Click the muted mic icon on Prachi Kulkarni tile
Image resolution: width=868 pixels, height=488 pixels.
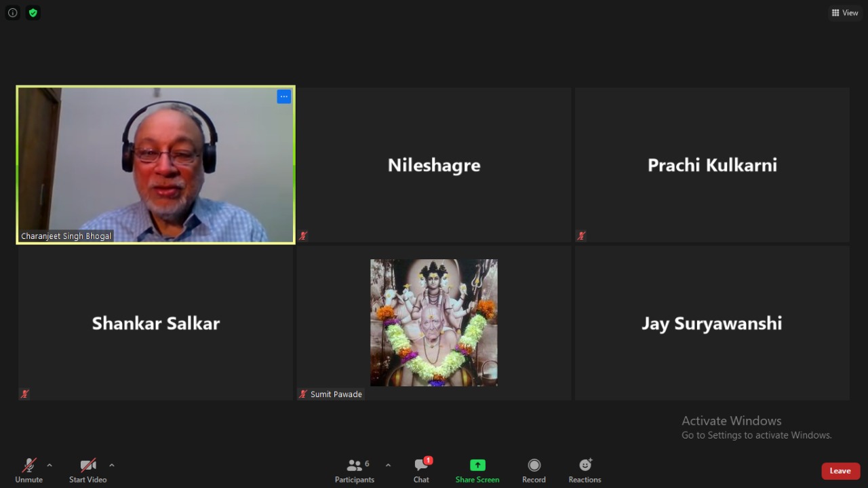pyautogui.click(x=581, y=236)
